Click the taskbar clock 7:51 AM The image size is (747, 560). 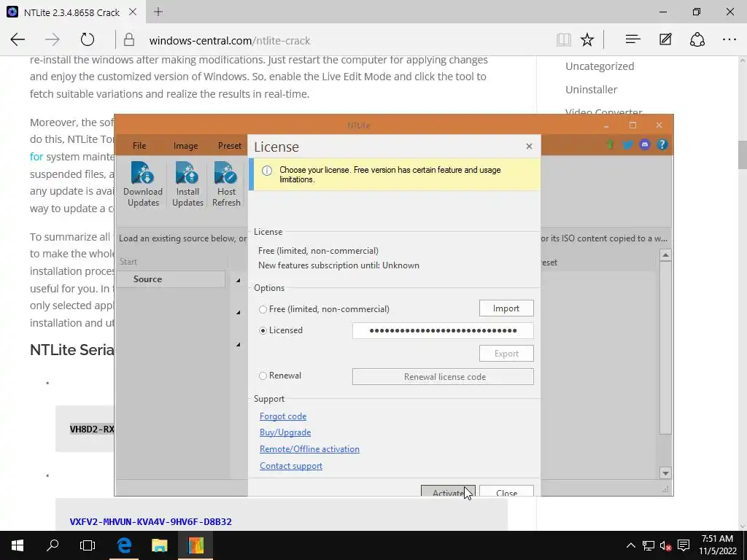pos(717,539)
